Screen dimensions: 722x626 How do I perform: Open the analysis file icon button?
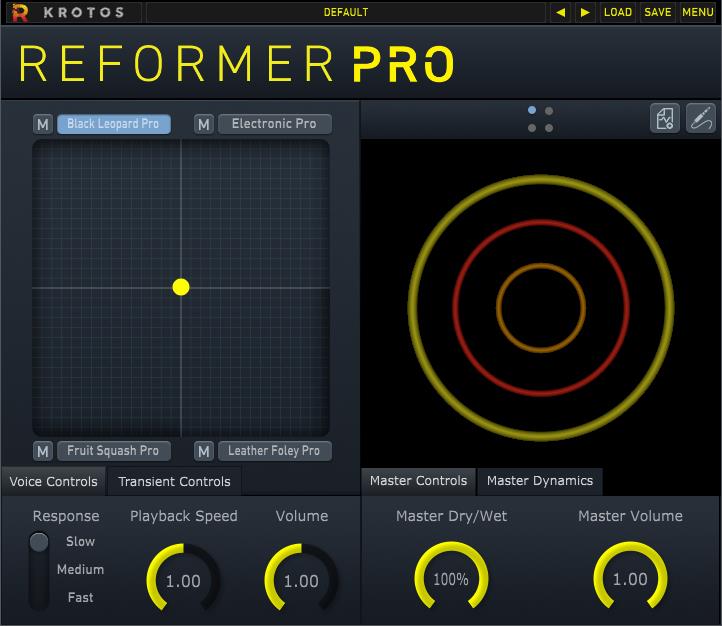coord(664,118)
